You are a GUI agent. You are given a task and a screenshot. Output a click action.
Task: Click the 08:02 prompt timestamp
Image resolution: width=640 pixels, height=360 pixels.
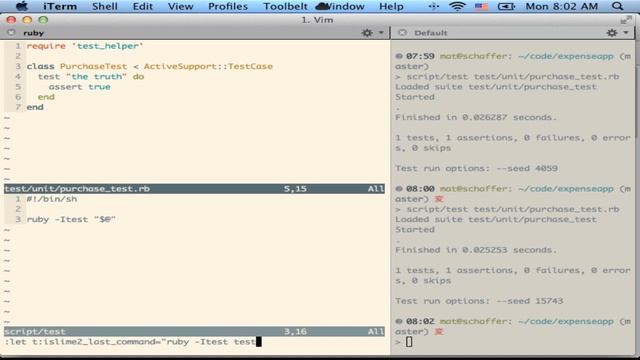tap(420, 322)
